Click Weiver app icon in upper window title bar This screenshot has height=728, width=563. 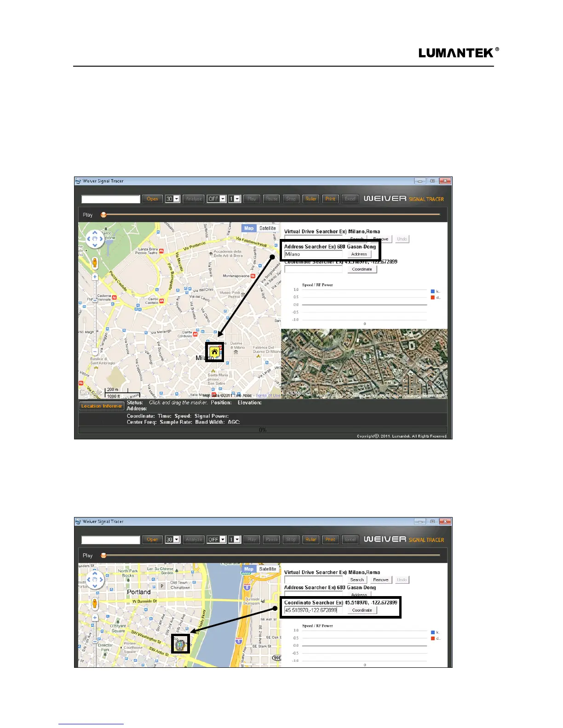[x=78, y=181]
